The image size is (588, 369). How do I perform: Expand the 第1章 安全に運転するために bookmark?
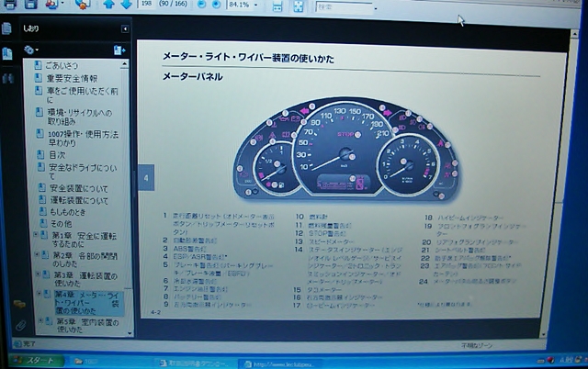[36, 234]
